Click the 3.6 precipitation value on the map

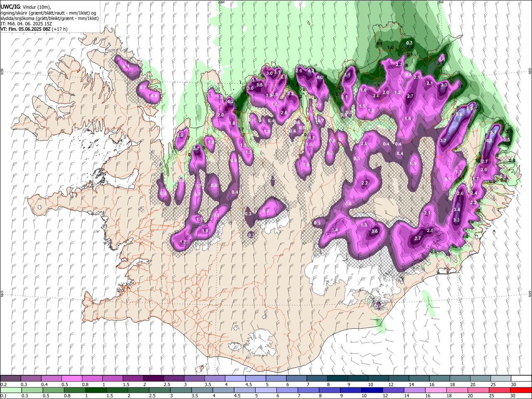point(374,231)
